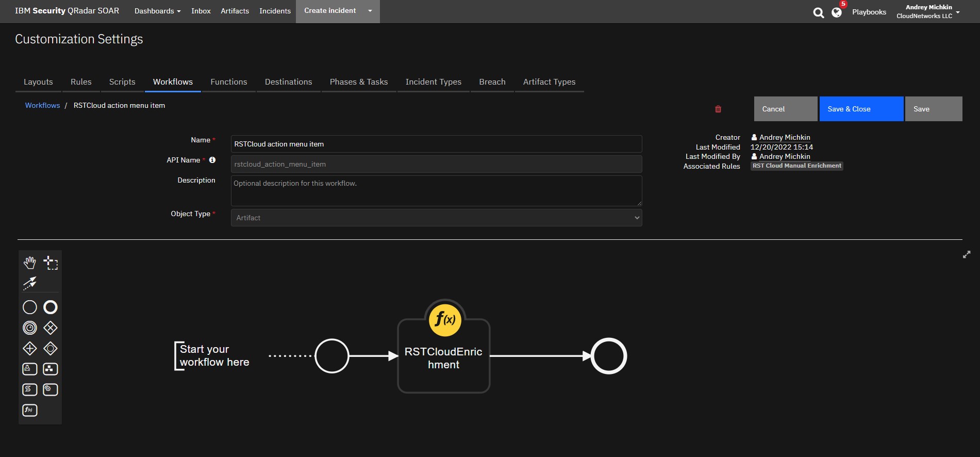
Task: Add a script task from the palette
Action: 30,389
